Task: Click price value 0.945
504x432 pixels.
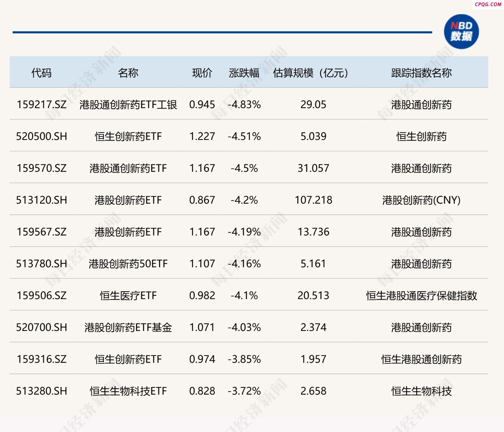Action: [x=202, y=105]
